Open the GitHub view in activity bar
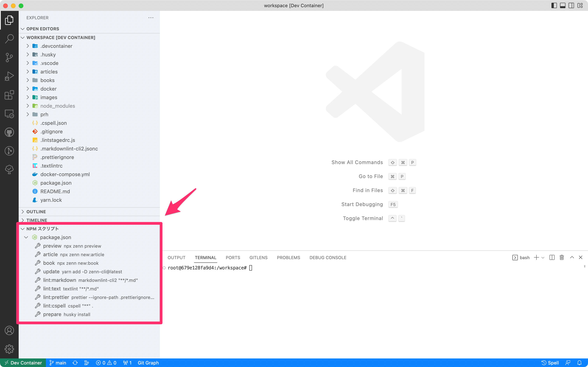588x367 pixels. point(9,132)
